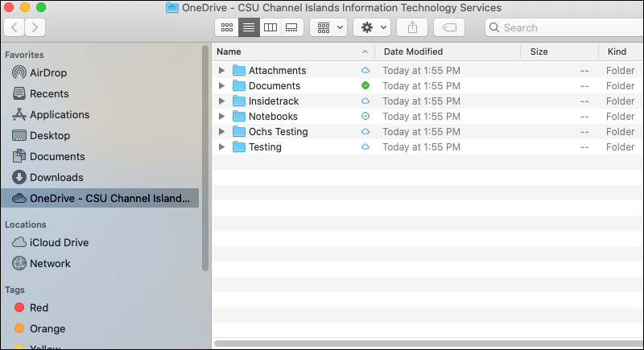Go back with the left chevron button
The width and height of the screenshot is (644, 350).
[14, 27]
